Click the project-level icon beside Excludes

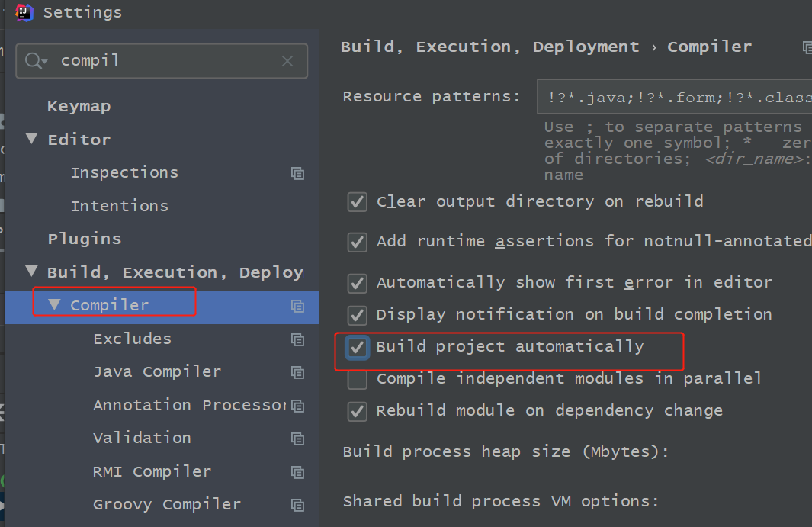(x=297, y=339)
